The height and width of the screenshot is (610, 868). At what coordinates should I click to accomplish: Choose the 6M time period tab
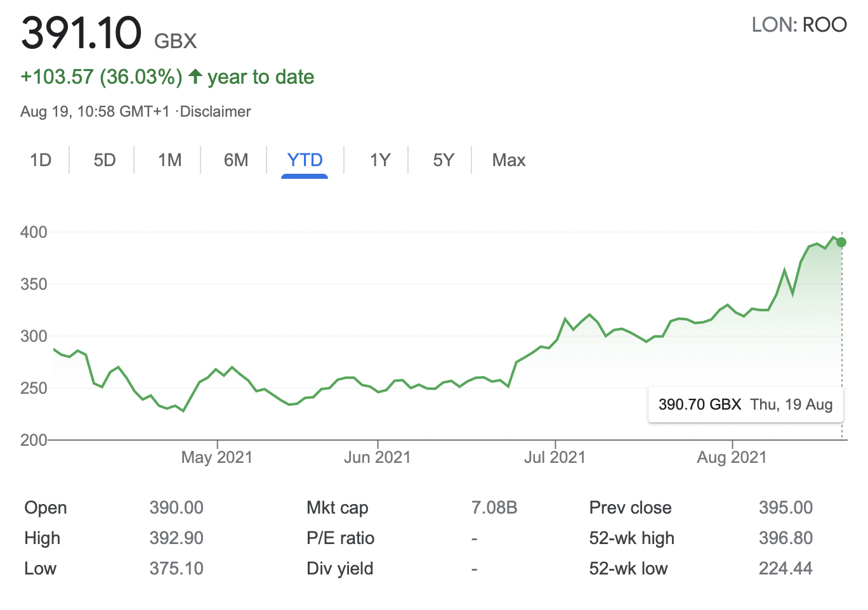(x=236, y=160)
